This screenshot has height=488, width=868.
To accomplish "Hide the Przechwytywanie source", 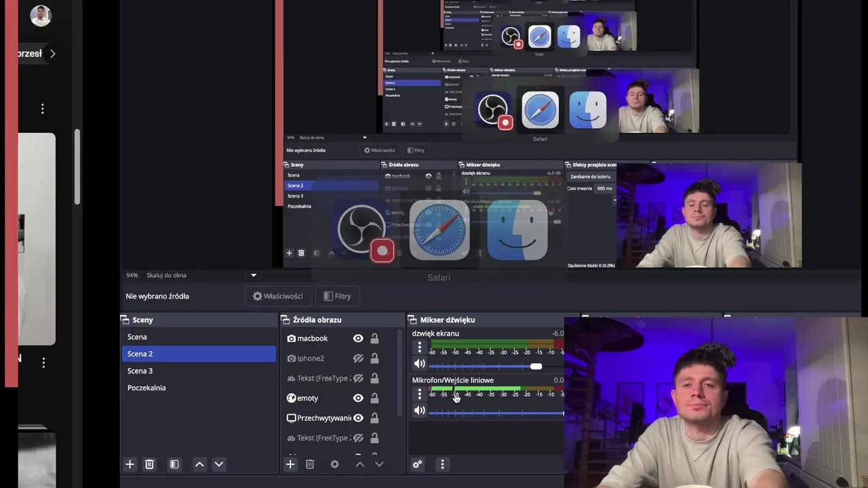I will coord(358,418).
